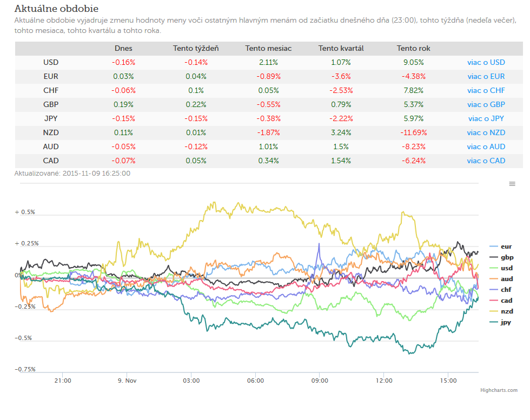Open the Highcharts.com credit link
The width and height of the screenshot is (530, 420).
[499, 390]
